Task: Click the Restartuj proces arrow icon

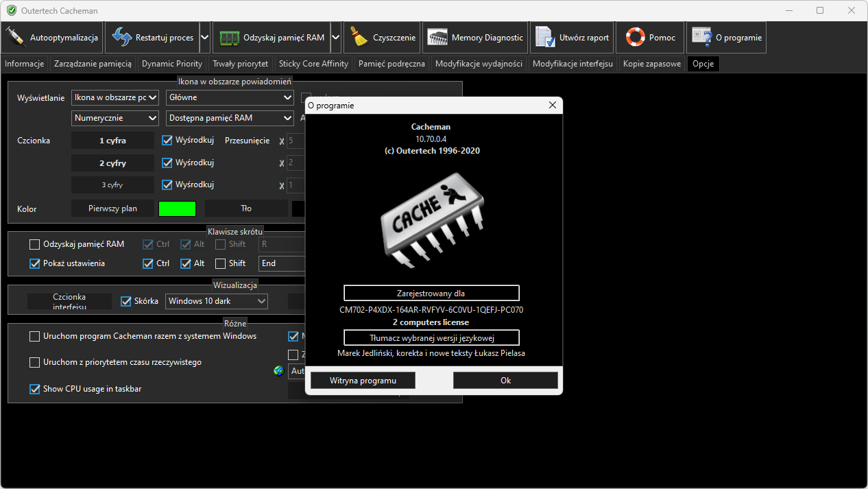Action: click(x=121, y=38)
